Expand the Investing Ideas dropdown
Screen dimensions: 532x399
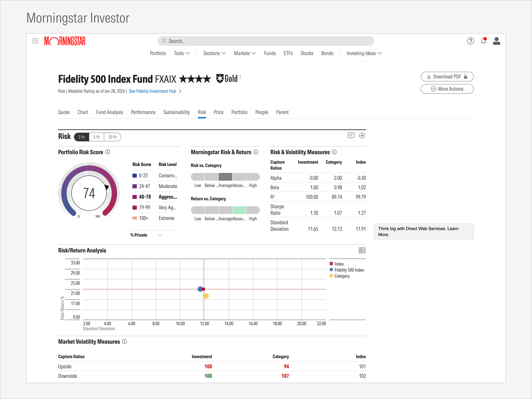(364, 53)
